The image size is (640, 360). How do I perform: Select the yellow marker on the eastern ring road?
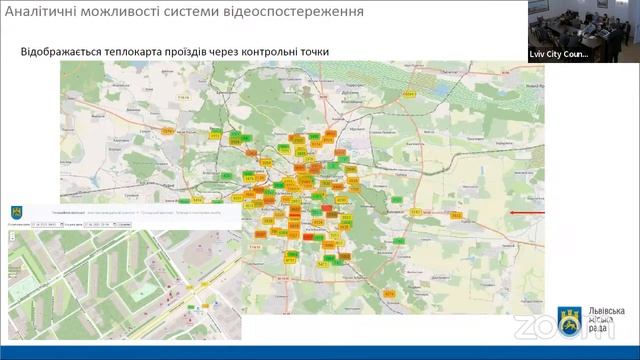point(416,212)
